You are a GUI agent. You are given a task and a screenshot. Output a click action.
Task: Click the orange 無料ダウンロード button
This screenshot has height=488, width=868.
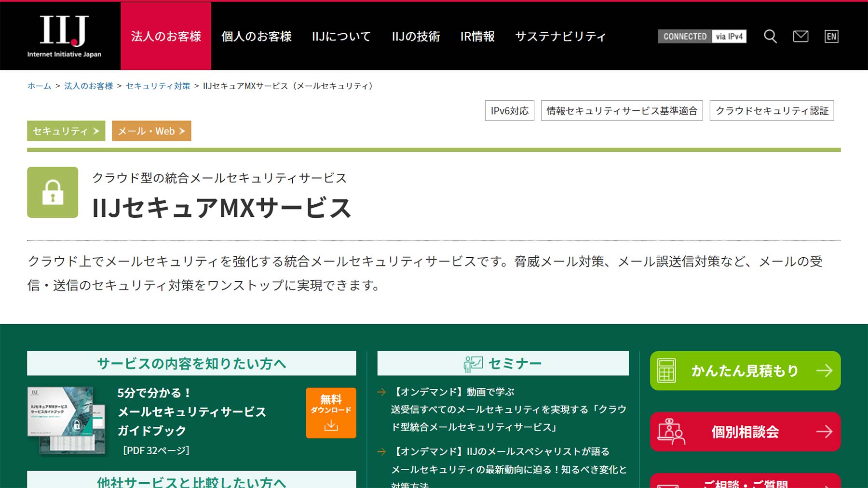[331, 413]
